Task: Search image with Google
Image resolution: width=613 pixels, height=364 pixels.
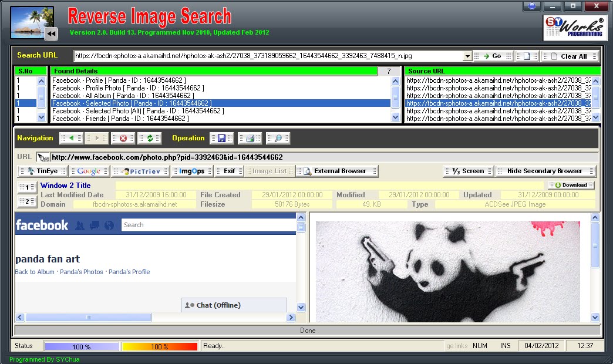Action: coord(89,171)
